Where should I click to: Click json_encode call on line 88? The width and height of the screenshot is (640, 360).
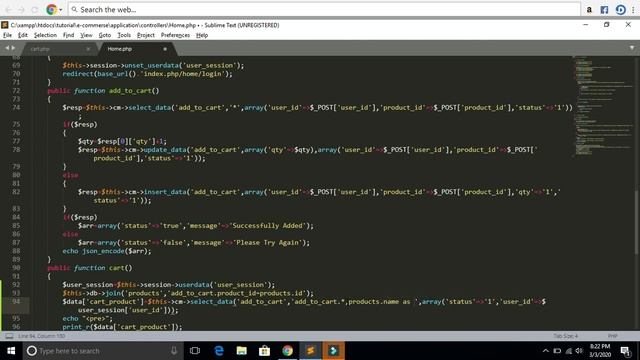pyautogui.click(x=103, y=251)
